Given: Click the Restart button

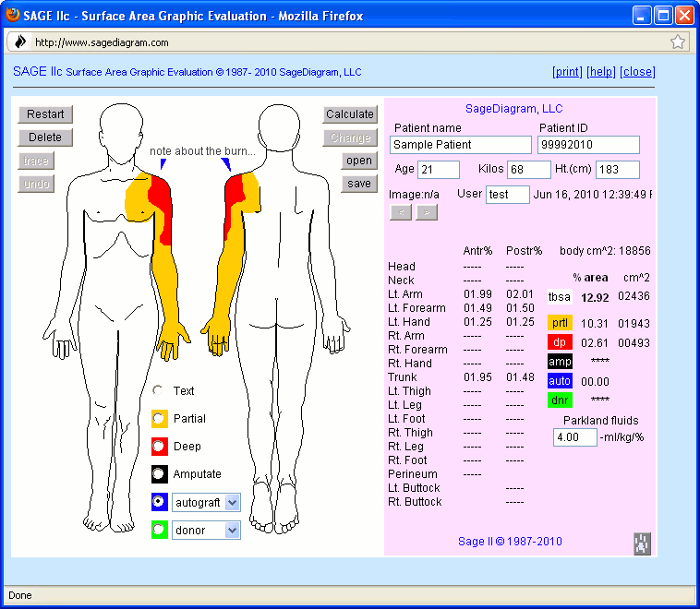Looking at the screenshot, I should (x=45, y=114).
